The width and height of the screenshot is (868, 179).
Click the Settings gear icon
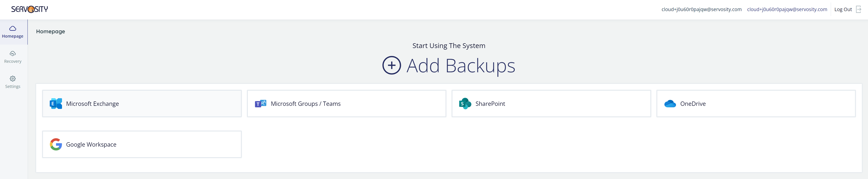point(13,78)
